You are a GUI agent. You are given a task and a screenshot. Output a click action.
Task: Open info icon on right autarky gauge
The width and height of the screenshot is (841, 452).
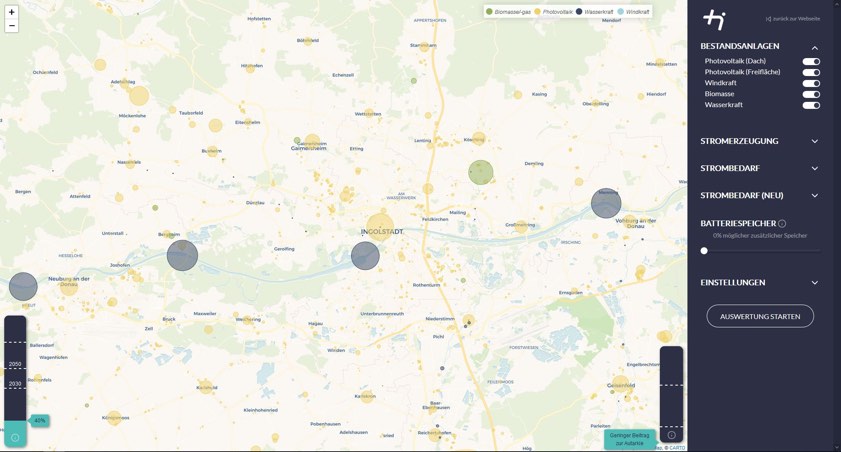(671, 435)
